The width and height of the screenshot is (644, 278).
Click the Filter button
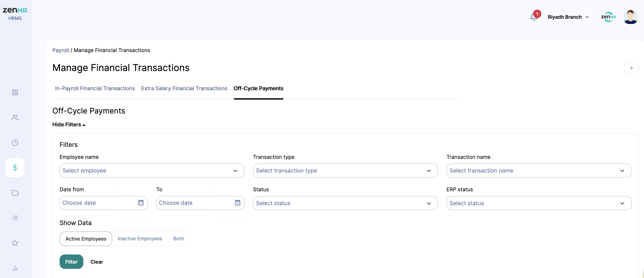[71, 262]
